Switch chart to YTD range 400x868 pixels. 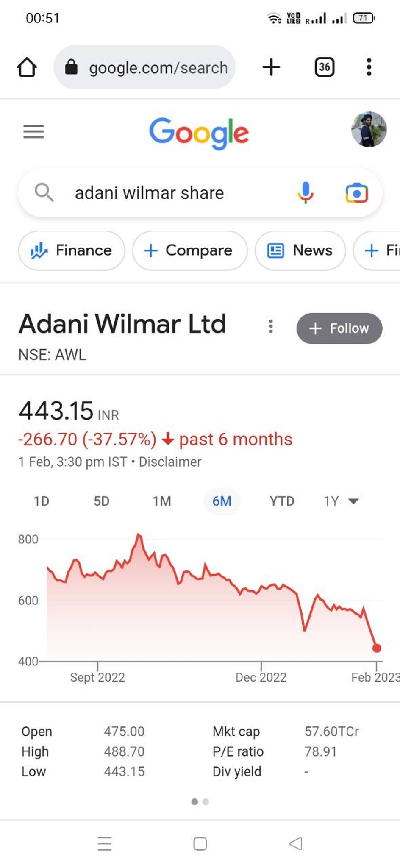pyautogui.click(x=282, y=501)
